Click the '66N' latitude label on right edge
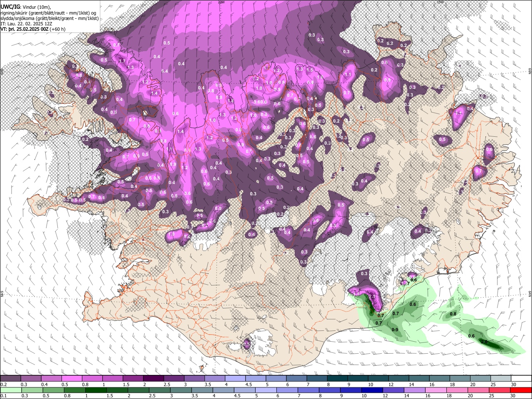The image size is (532, 399). (x=530, y=71)
